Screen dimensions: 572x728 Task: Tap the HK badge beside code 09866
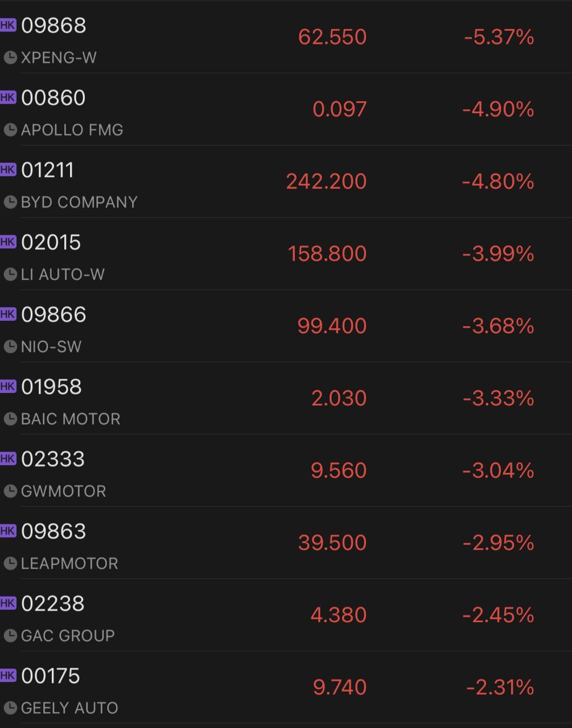click(8, 314)
